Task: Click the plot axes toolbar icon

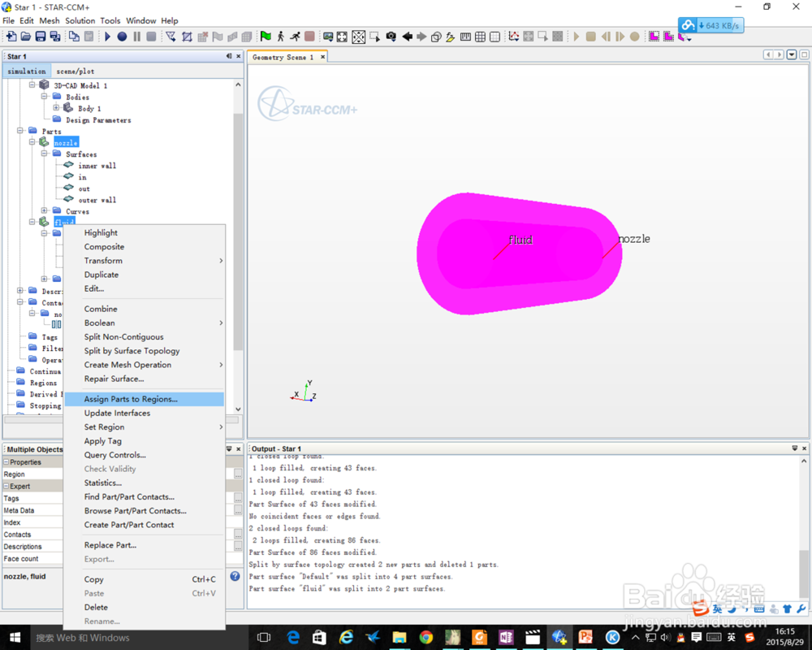Action: [513, 37]
